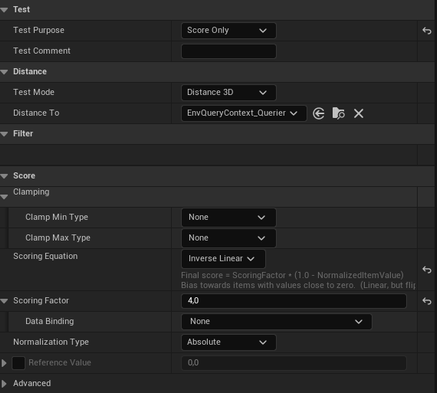Screen dimensions: 437x393
Task: Toggle the Reference Value checkbox
Action: [x=19, y=363]
